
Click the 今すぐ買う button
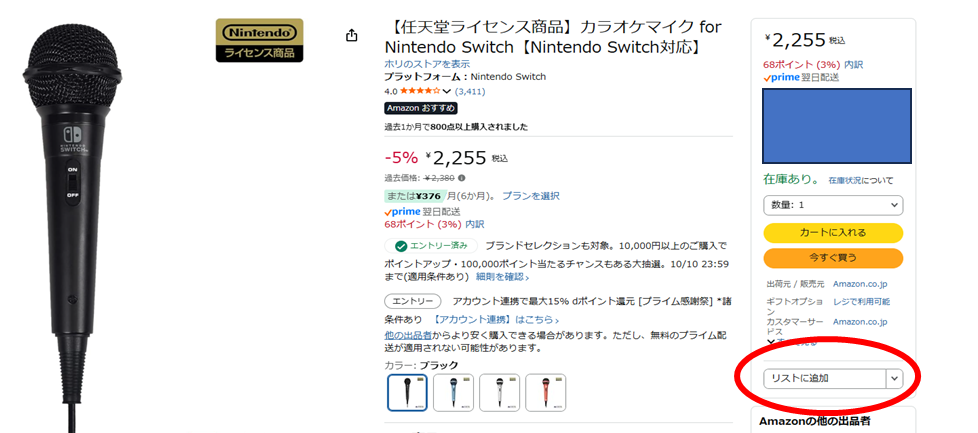coord(833,258)
